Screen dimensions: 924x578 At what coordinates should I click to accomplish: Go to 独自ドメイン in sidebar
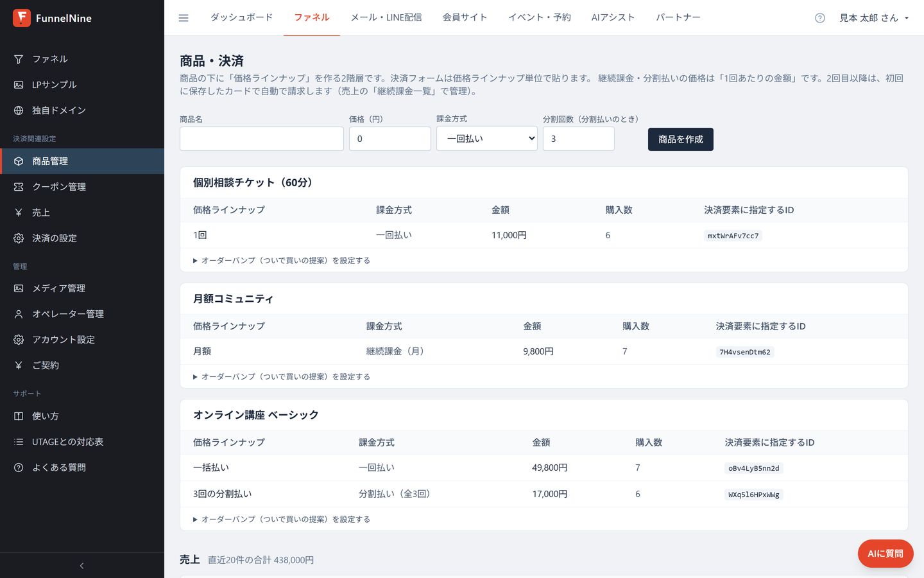pos(82,110)
